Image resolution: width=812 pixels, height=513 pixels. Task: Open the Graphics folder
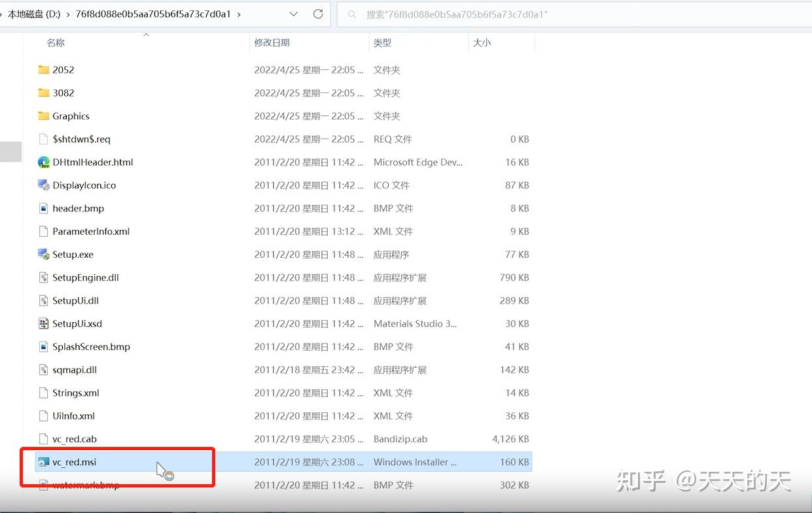click(70, 116)
